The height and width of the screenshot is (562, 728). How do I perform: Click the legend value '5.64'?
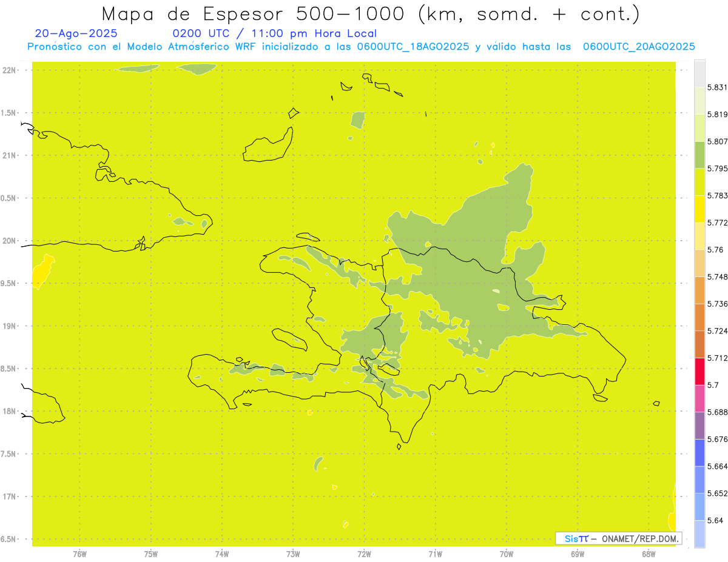coord(715,520)
